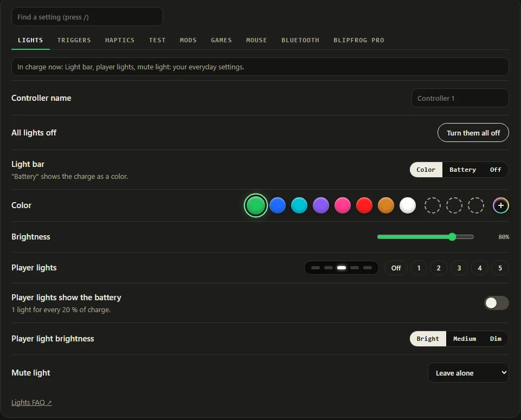Add a custom color with the plus icon
Viewport: 521px width, 420px height.
point(501,205)
